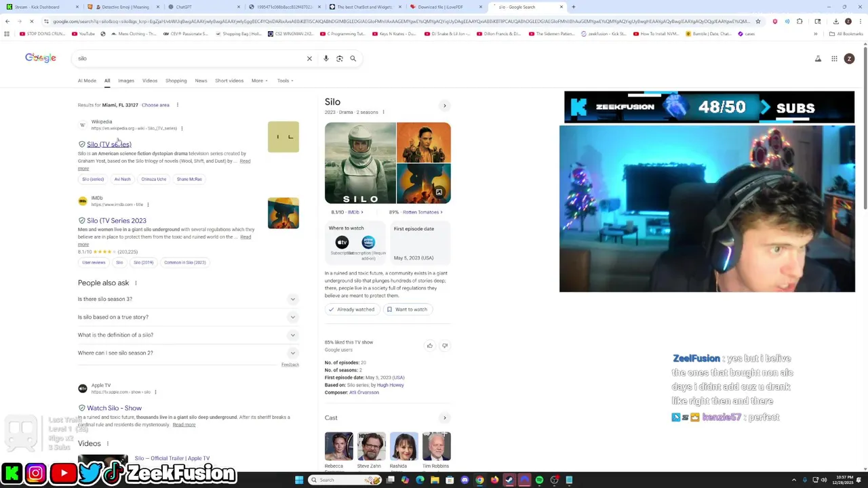Open Rebecca cast member photo
Image resolution: width=868 pixels, height=488 pixels.
click(338, 447)
